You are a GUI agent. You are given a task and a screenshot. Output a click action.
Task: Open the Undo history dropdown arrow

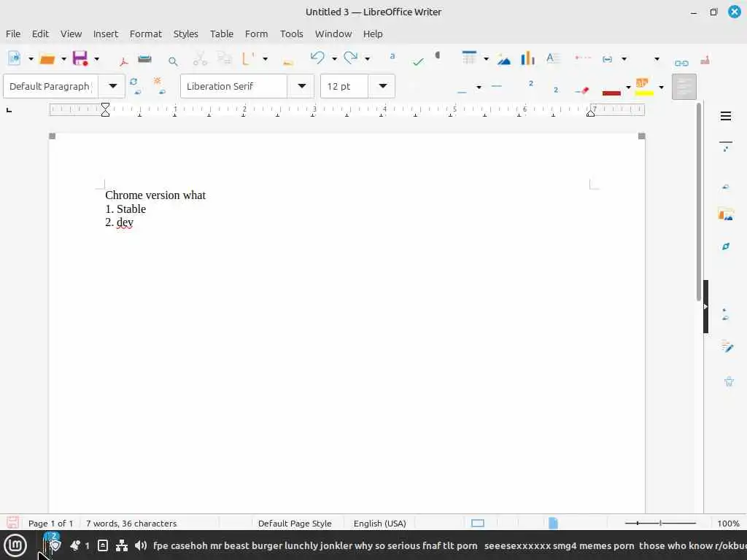(x=334, y=59)
